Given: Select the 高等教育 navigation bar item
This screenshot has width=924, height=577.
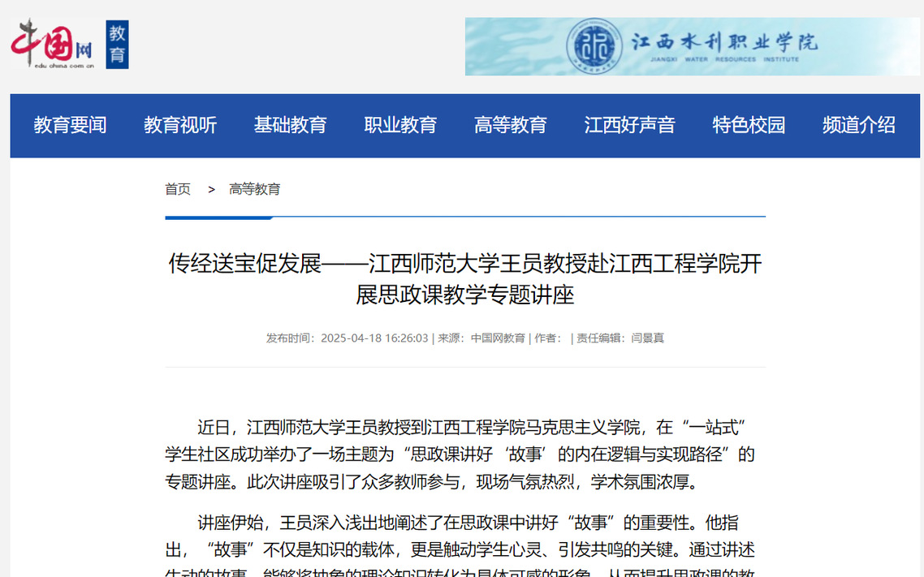Looking at the screenshot, I should pos(511,125).
